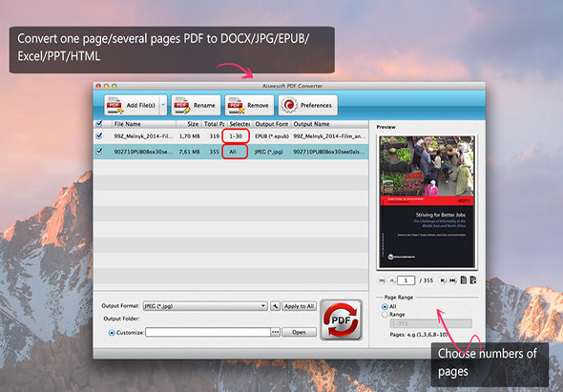563x392 pixels.
Task: Click Apply to All button
Action: (299, 306)
